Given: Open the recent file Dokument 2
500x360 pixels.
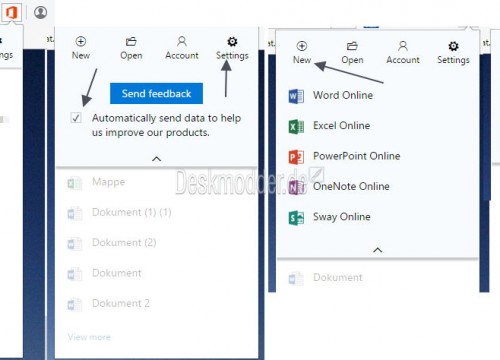Looking at the screenshot, I should [x=121, y=303].
